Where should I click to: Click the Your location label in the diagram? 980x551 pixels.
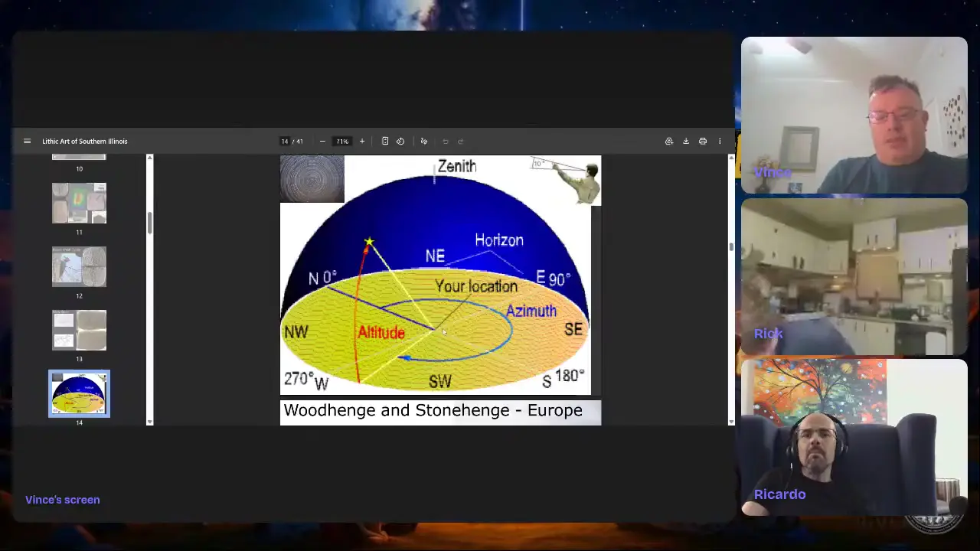pyautogui.click(x=476, y=285)
